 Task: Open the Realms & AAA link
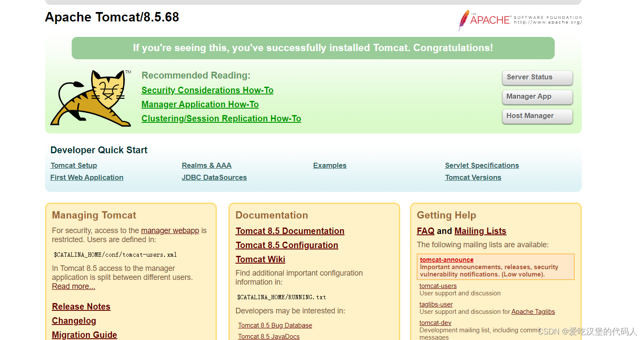point(207,165)
